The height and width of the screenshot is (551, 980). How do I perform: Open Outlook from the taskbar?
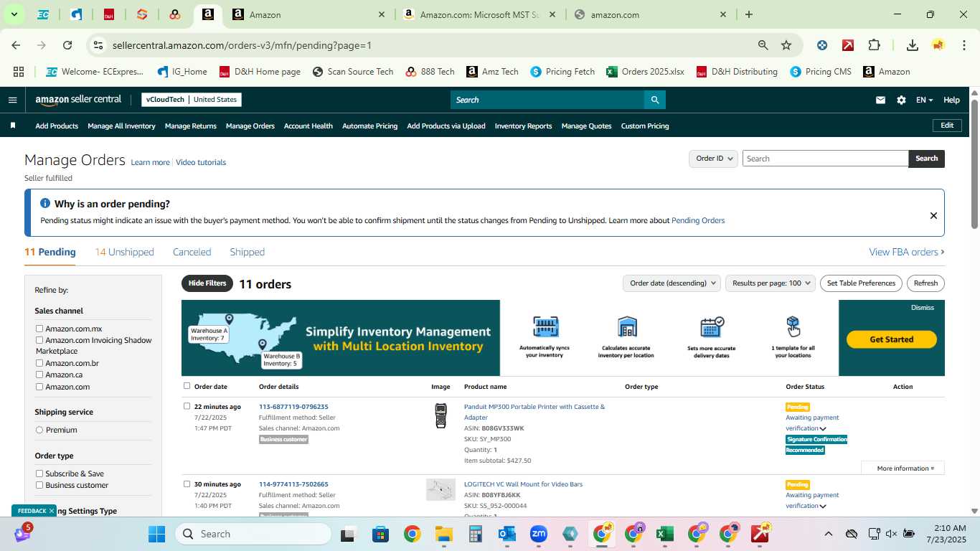point(507,534)
